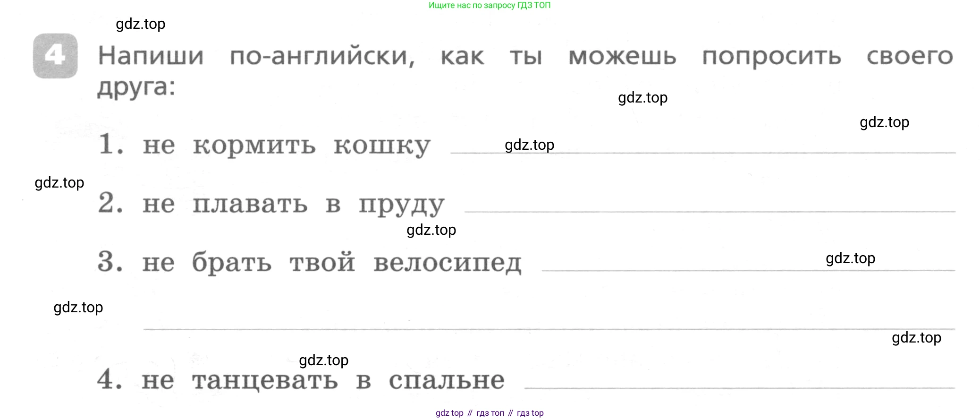Select the text 'не танцевать в спальне'
This screenshot has width=980, height=420.
click(x=323, y=381)
